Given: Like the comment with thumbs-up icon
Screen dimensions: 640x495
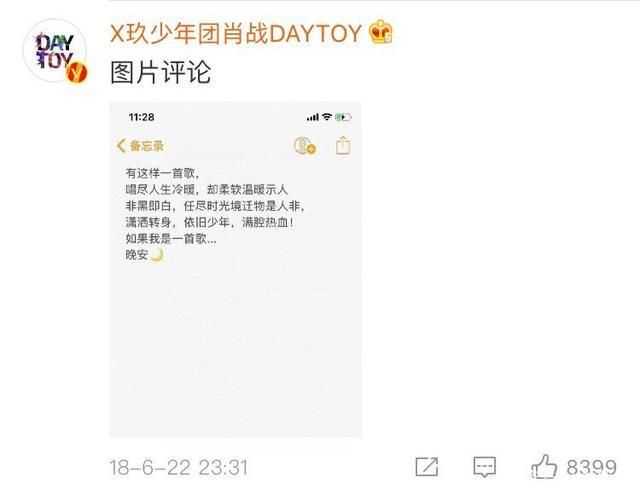Looking at the screenshot, I should (x=544, y=466).
